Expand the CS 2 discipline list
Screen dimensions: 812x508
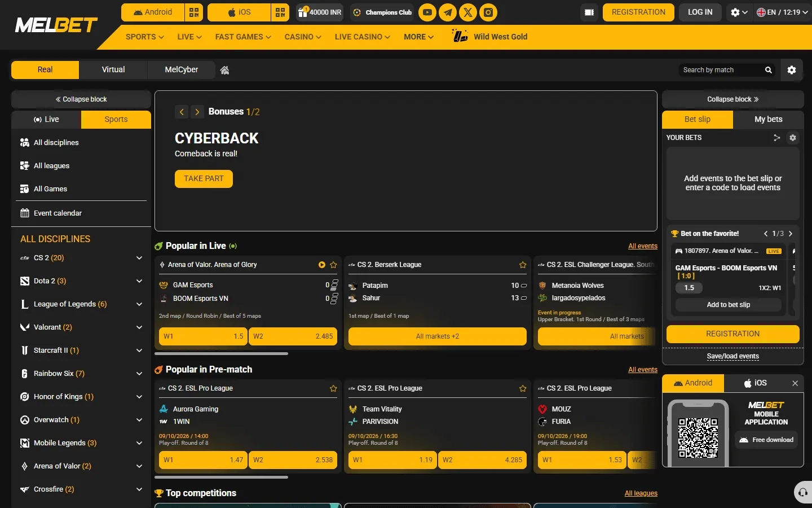pyautogui.click(x=139, y=258)
